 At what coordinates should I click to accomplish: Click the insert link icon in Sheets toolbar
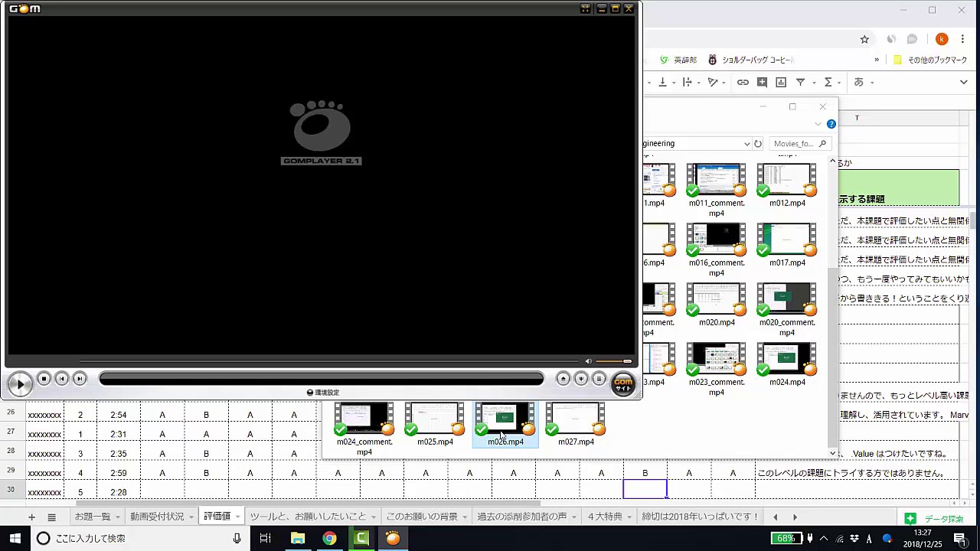coord(743,82)
